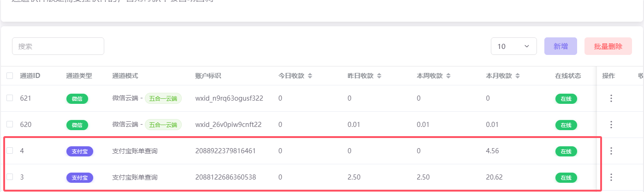The image size is (644, 192).
Task: Click the 新增 button
Action: tap(561, 46)
